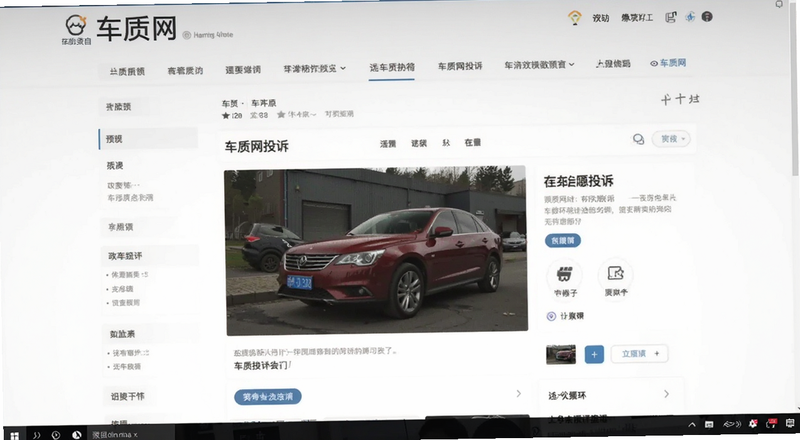Click the first text link in the top right bar
This screenshot has height=440, width=800.
(x=601, y=18)
